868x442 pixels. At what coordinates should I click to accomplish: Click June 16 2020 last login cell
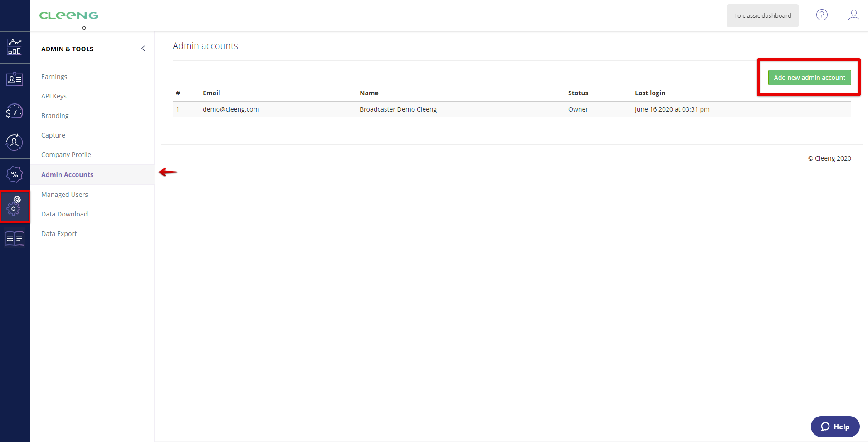pyautogui.click(x=672, y=109)
